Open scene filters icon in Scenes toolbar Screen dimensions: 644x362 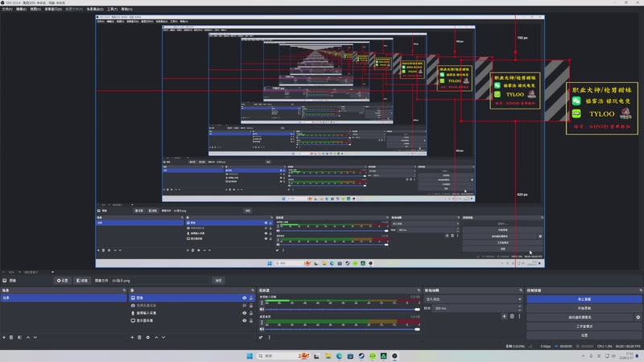click(19, 337)
